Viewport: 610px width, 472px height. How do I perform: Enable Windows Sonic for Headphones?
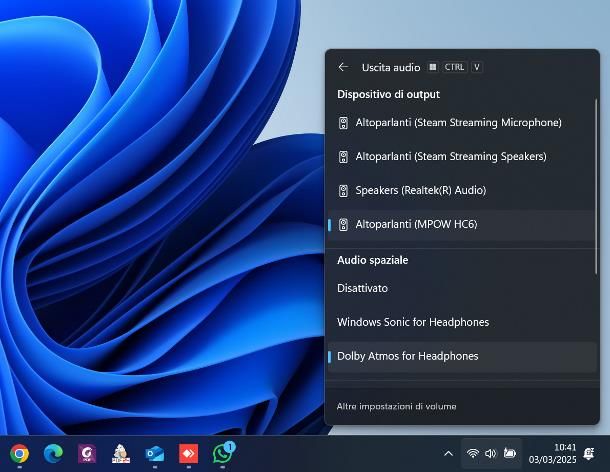(x=461, y=322)
